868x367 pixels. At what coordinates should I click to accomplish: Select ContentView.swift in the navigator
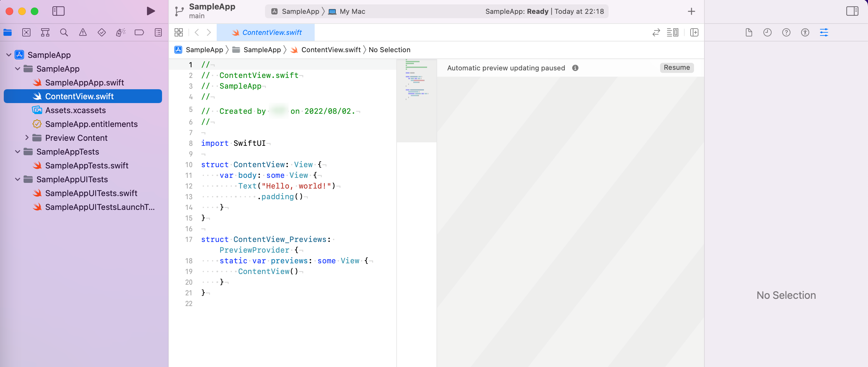(x=83, y=96)
